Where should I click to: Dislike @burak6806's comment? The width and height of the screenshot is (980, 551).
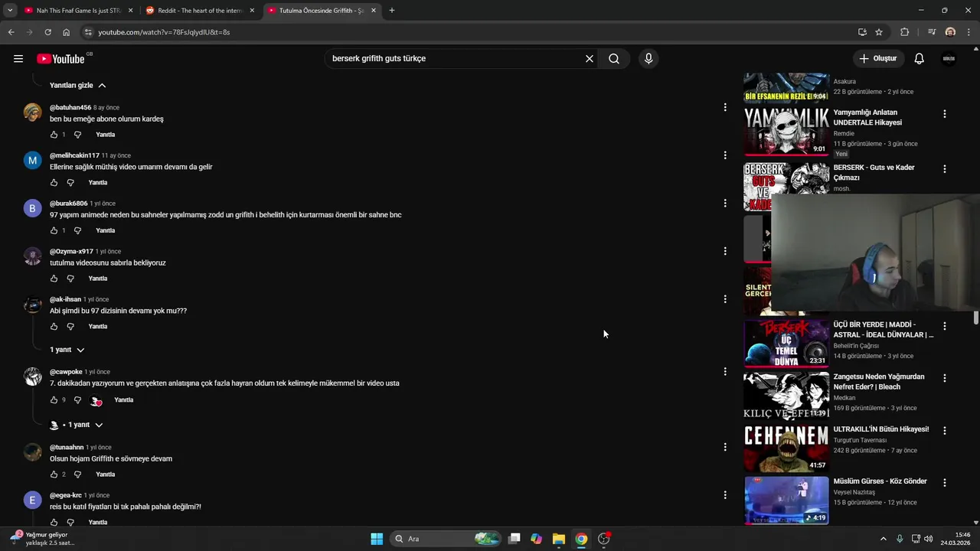tap(77, 230)
